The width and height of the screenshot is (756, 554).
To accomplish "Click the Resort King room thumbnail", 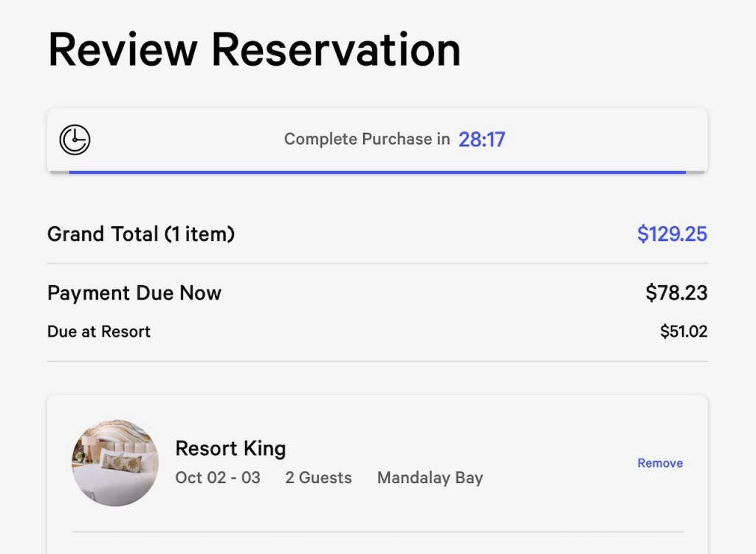I will tap(114, 463).
